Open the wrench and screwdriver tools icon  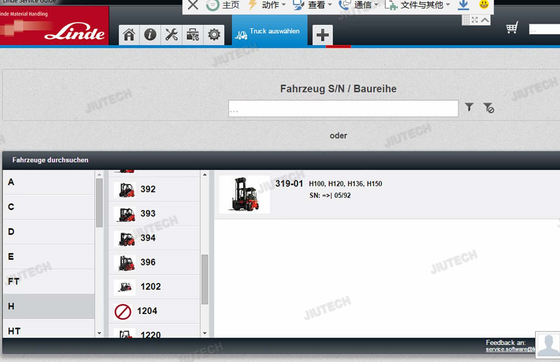171,35
